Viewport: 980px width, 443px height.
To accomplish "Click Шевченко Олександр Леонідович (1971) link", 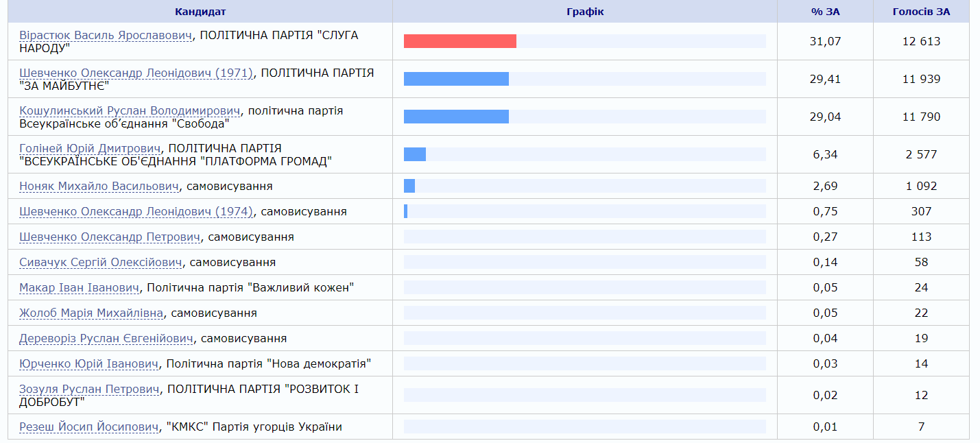I will point(136,73).
